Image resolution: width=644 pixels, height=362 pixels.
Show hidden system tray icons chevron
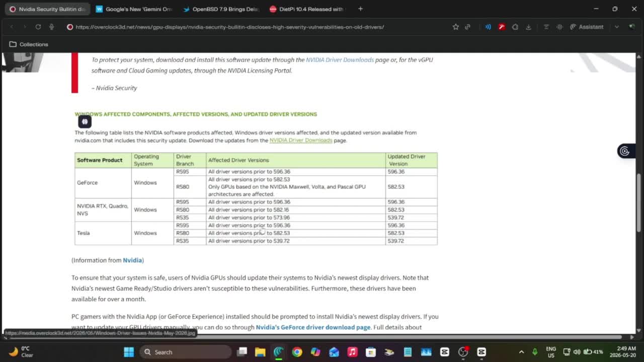[521, 352]
